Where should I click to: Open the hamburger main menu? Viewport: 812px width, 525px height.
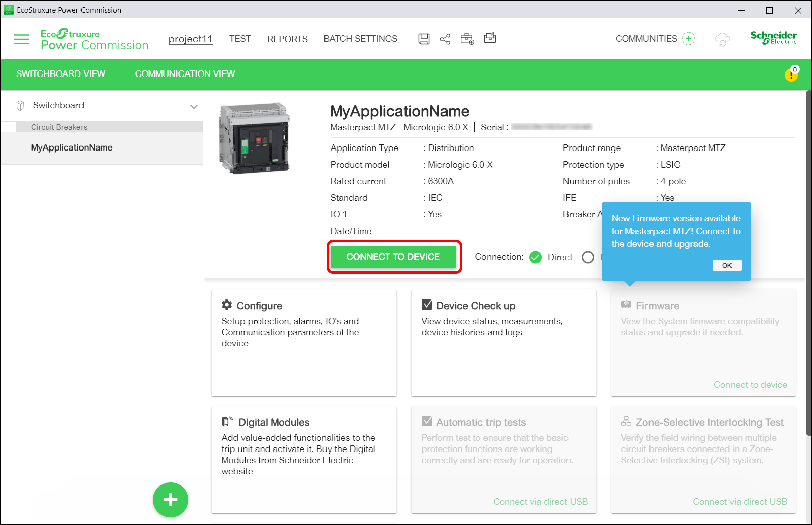coord(21,39)
